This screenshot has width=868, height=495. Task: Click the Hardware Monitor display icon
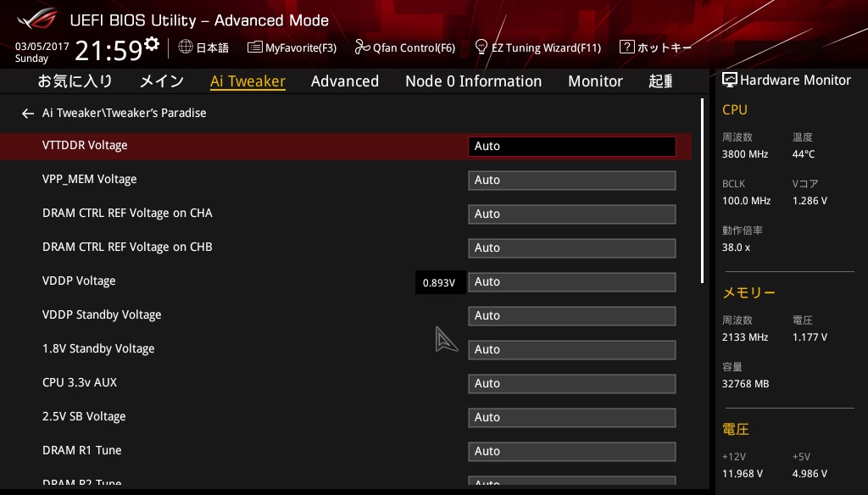[729, 80]
